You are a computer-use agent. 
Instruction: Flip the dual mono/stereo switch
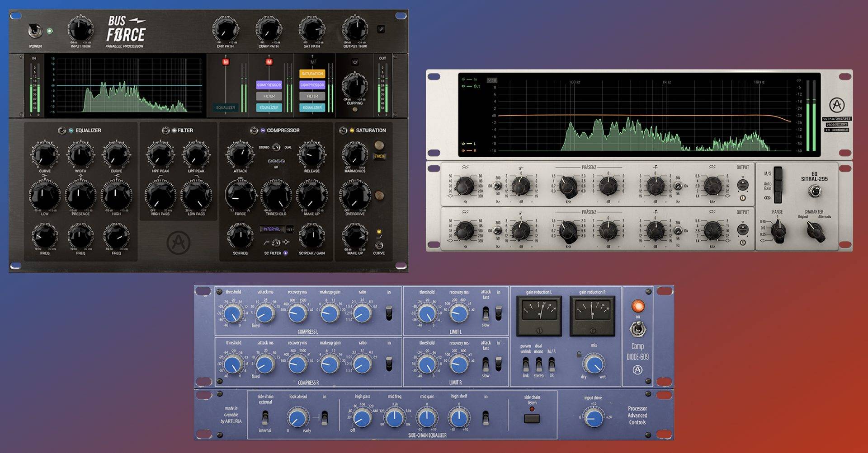539,364
